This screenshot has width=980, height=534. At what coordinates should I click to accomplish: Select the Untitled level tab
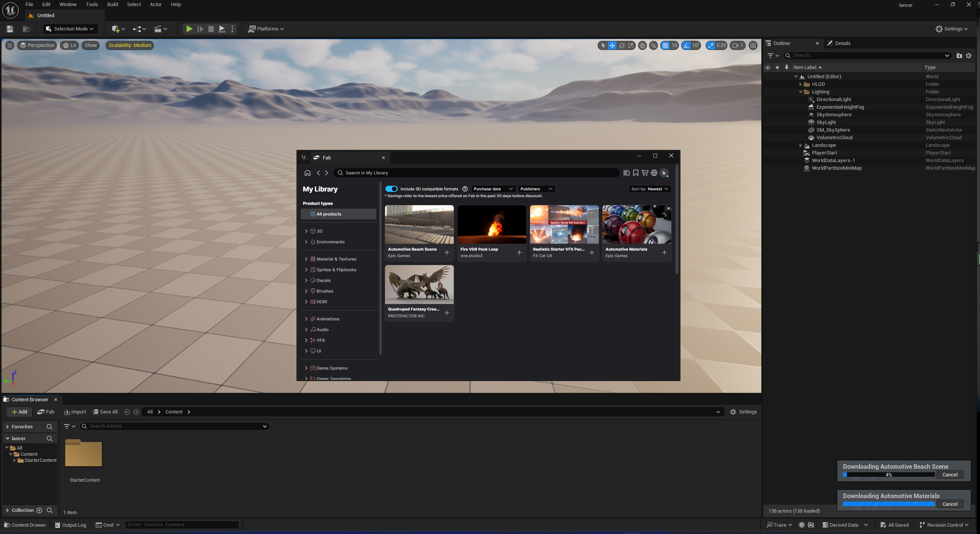click(x=45, y=16)
